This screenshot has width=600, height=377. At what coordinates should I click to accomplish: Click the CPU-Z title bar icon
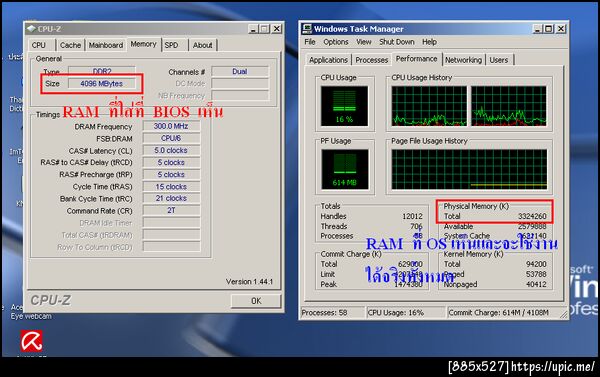[x=31, y=29]
